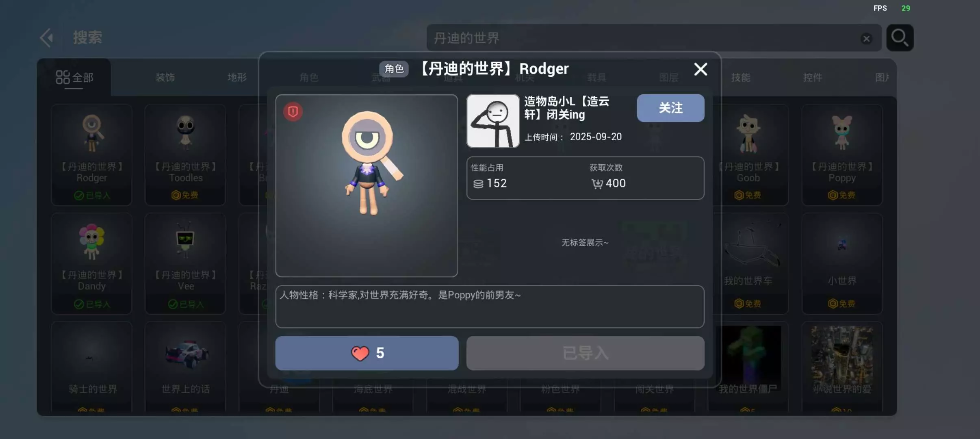This screenshot has width=980, height=439.
Task: Open the 装饰 category tab
Action: click(x=165, y=77)
